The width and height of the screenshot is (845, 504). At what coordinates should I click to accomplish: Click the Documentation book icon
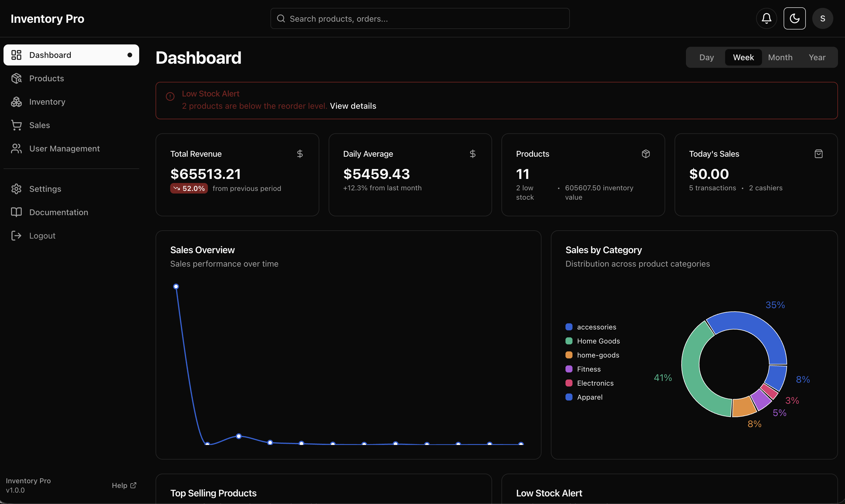click(16, 212)
